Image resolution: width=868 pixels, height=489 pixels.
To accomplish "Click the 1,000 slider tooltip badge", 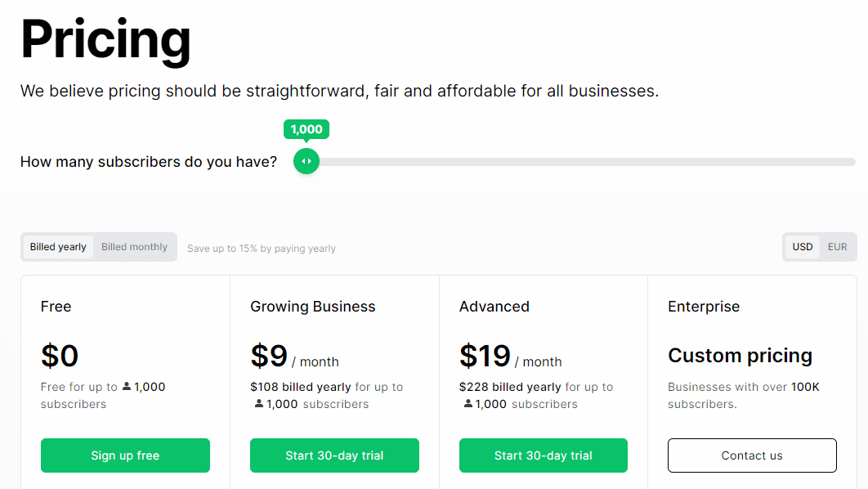I will (x=306, y=129).
